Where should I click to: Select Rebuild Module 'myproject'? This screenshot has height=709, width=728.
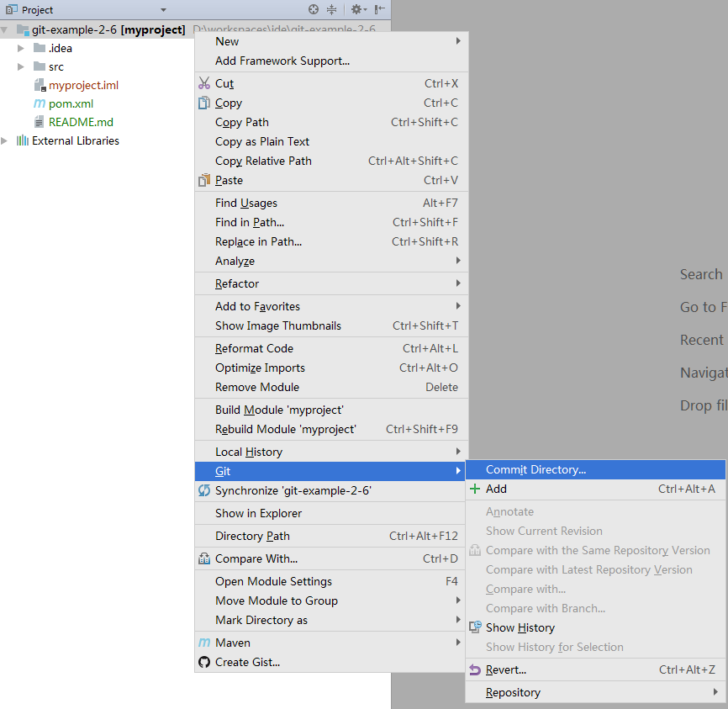(x=331, y=429)
